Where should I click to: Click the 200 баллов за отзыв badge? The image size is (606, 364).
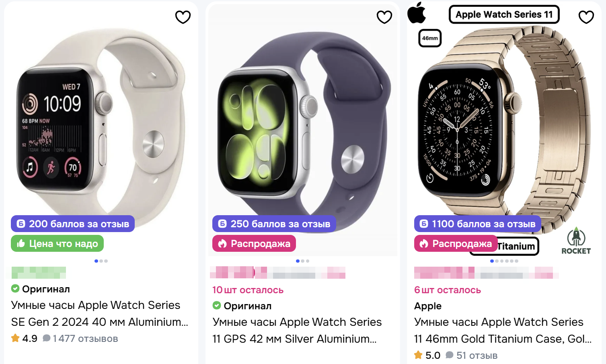click(73, 224)
